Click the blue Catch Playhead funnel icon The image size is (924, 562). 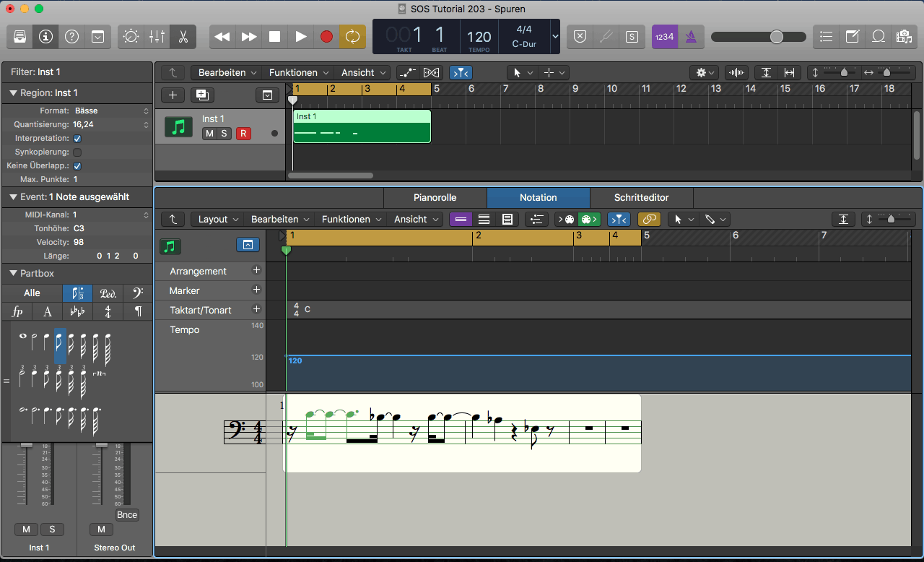click(x=619, y=219)
